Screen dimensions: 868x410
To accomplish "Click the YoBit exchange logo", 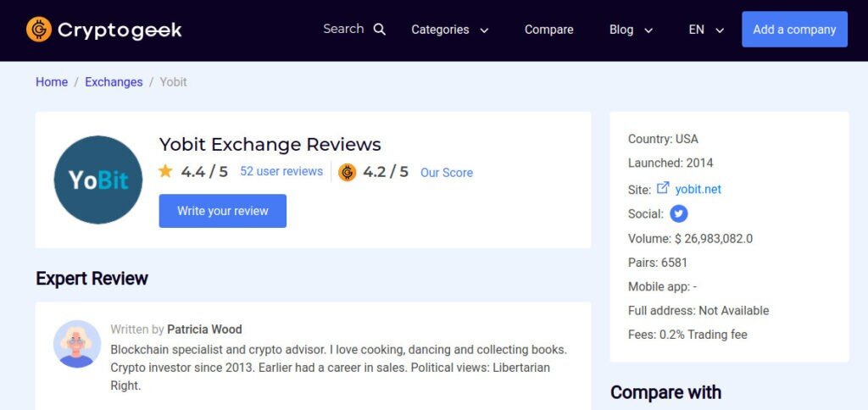I will pos(98,180).
